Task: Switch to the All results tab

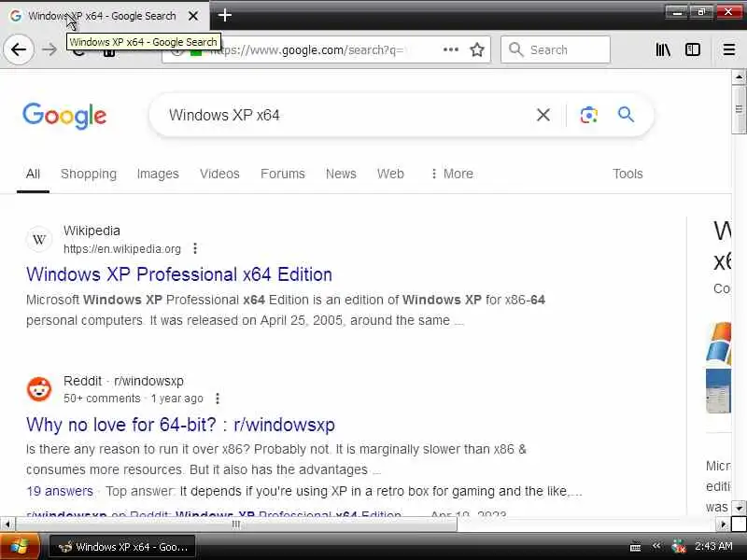Action: 33,174
